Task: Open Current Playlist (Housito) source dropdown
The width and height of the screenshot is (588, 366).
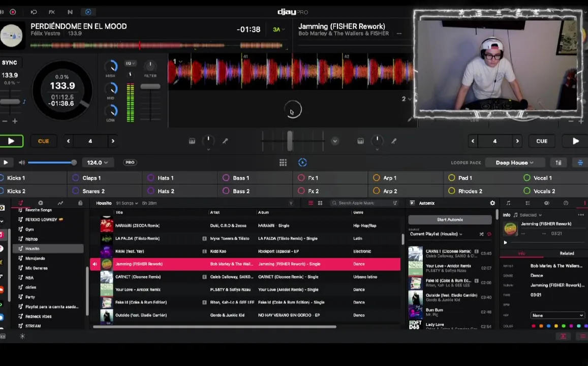Action: pyautogui.click(x=436, y=234)
